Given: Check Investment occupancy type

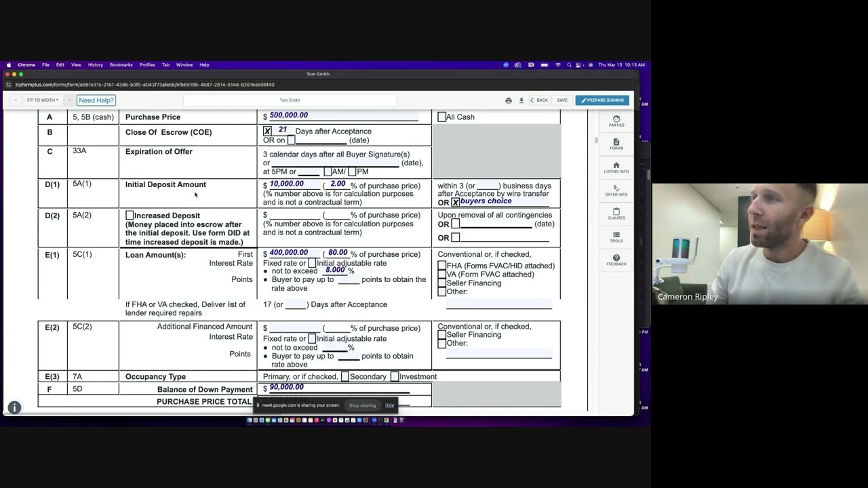Looking at the screenshot, I should point(395,377).
